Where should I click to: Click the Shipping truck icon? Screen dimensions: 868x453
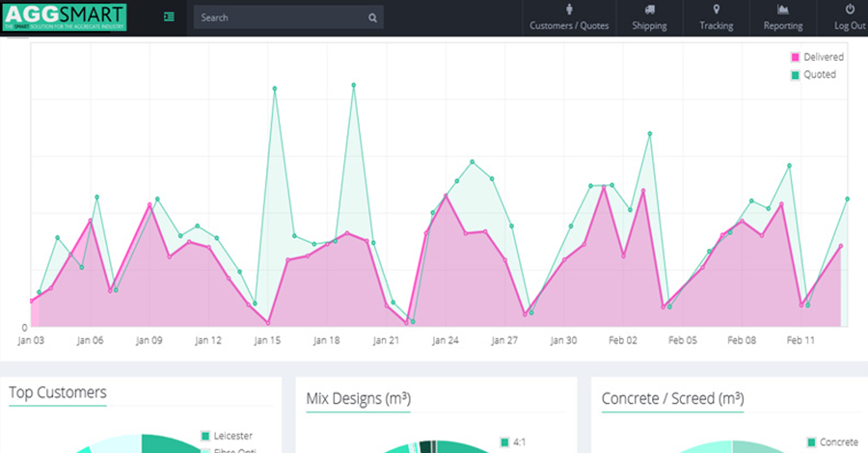click(650, 9)
